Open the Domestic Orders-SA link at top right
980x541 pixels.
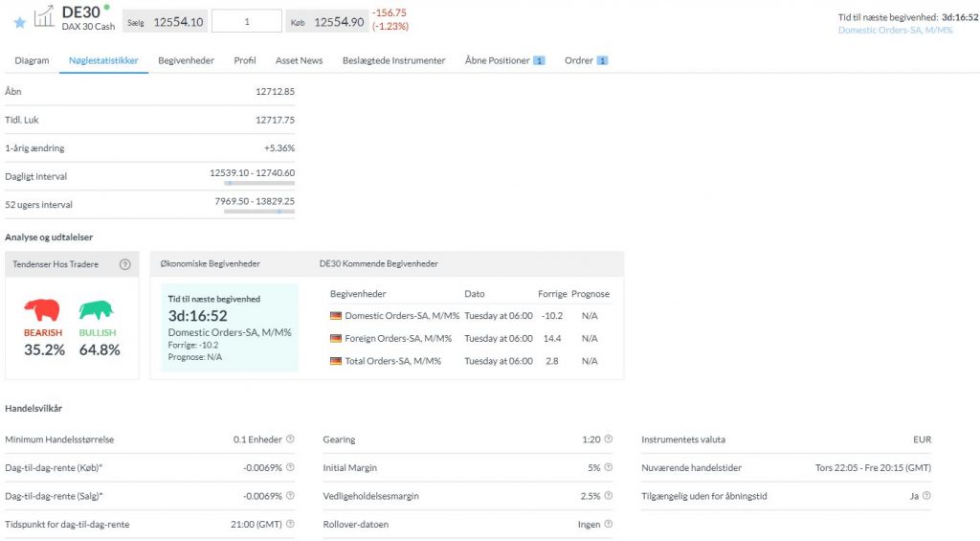[x=895, y=30]
